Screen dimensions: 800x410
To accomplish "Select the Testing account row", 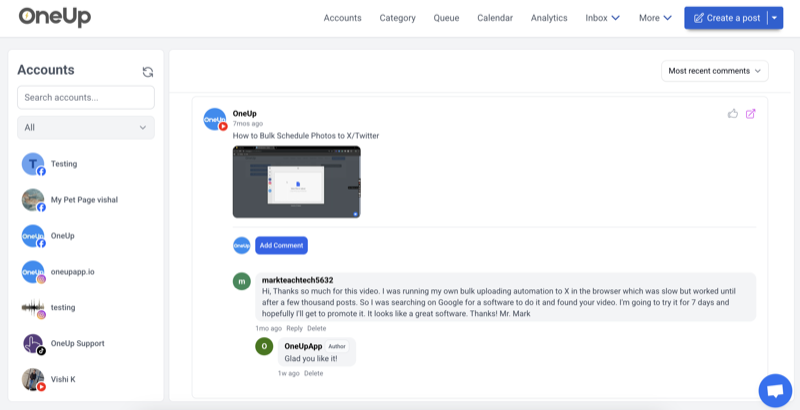I will [86, 164].
